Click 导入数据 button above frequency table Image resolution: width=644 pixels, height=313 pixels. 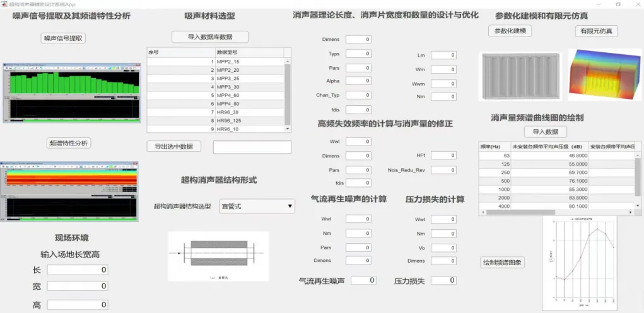click(x=546, y=132)
